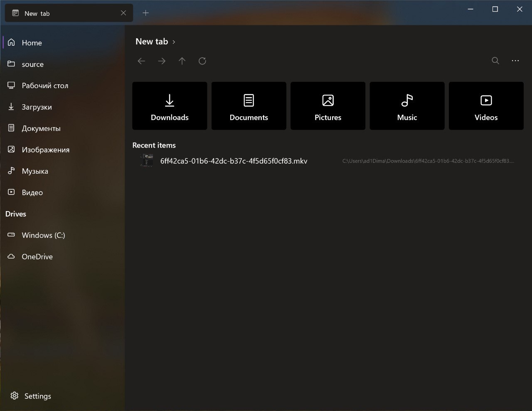This screenshot has height=411, width=532.
Task: Open Видео in the sidebar
Action: click(62, 192)
